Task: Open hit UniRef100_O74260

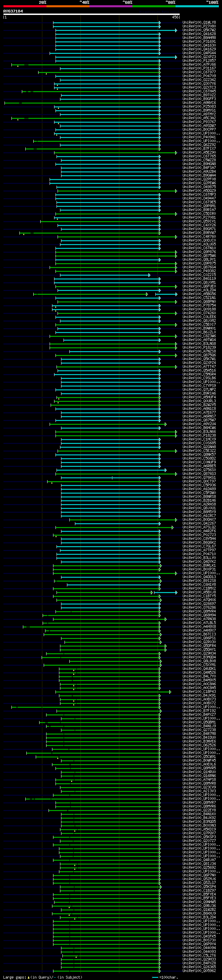Action: point(199,314)
